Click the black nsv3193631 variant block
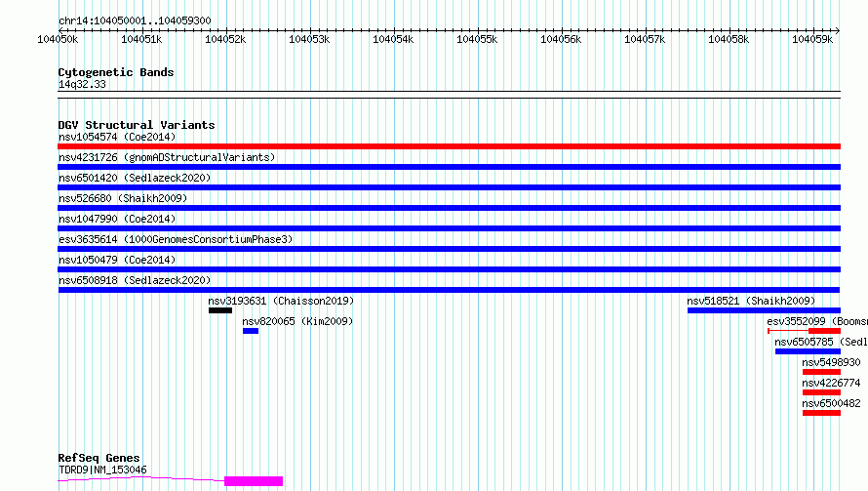The image size is (868, 491). [220, 310]
